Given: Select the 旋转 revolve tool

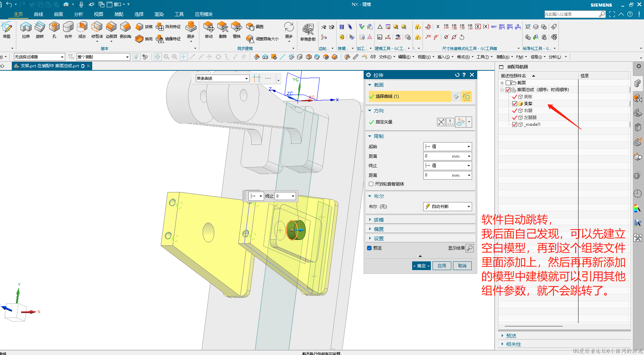Looking at the screenshot, I should click(40, 30).
